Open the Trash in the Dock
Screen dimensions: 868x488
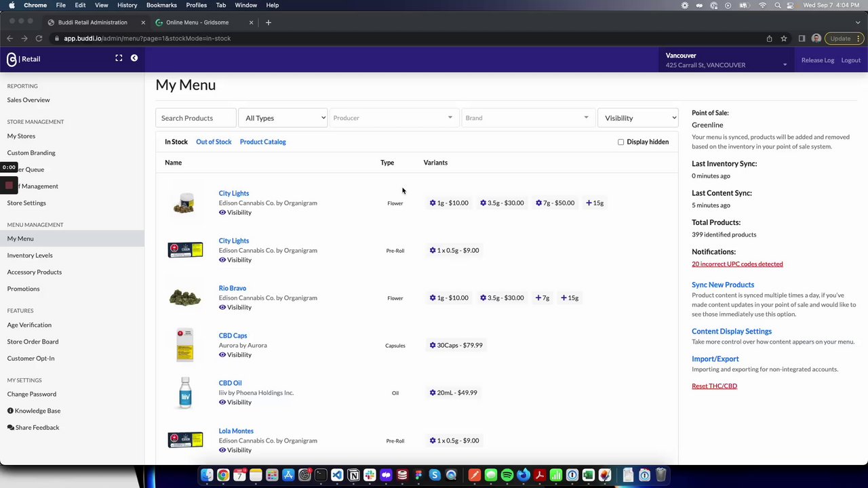pyautogui.click(x=660, y=475)
